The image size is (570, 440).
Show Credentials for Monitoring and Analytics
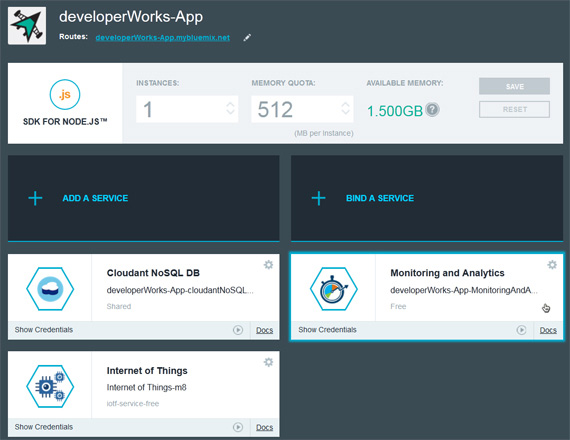[x=327, y=330]
